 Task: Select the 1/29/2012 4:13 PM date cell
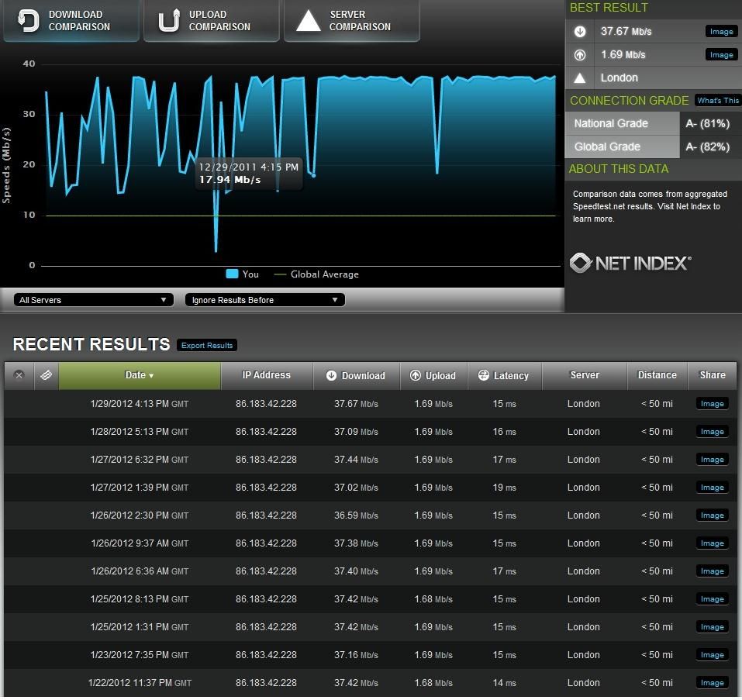(140, 404)
